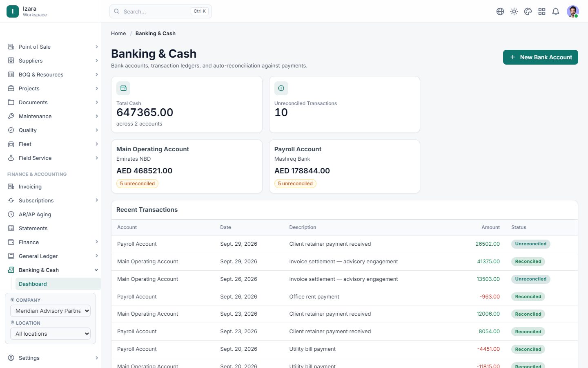Screen dimensions: 588x368
Task: Click Reconciled status for 41375.00 row
Action: click(528, 262)
